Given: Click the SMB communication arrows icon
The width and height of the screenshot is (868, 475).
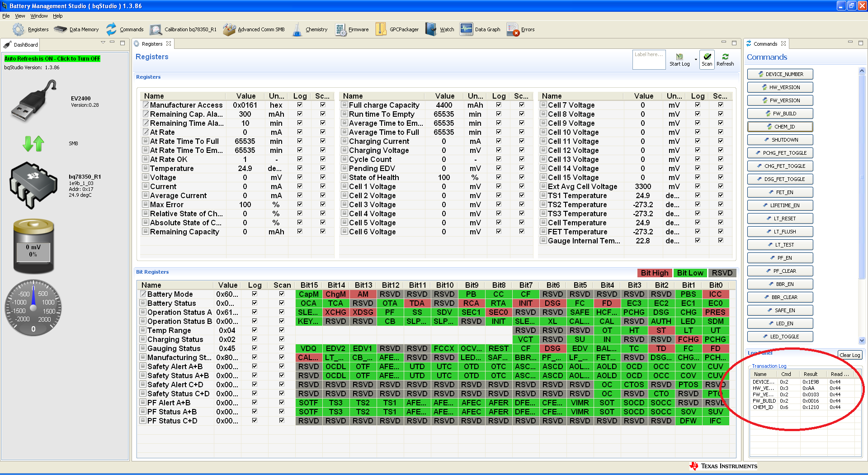Looking at the screenshot, I should [33, 143].
